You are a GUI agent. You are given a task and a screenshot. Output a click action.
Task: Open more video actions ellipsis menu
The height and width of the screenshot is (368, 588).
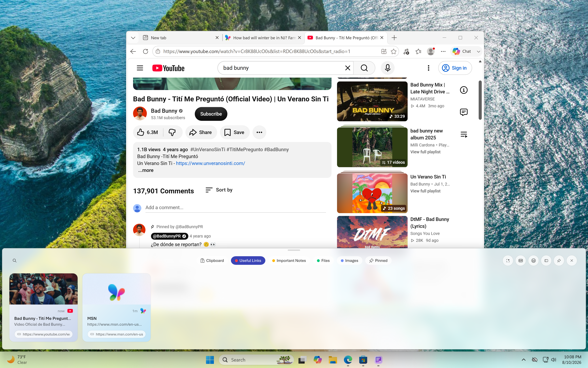pyautogui.click(x=259, y=132)
